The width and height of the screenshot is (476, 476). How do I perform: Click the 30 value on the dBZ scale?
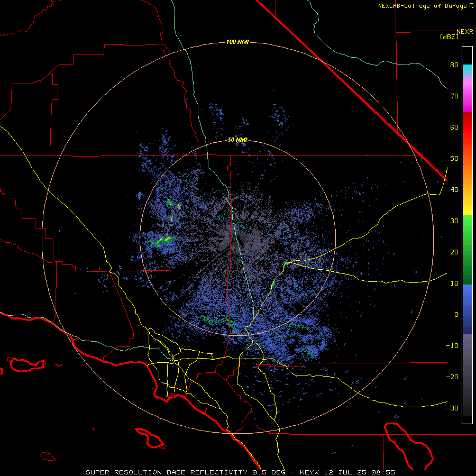pos(454,221)
